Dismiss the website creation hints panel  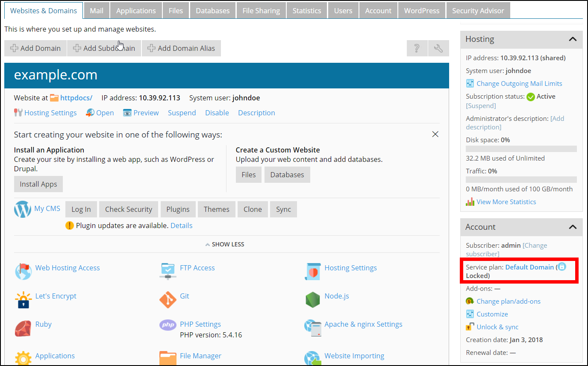click(x=435, y=134)
